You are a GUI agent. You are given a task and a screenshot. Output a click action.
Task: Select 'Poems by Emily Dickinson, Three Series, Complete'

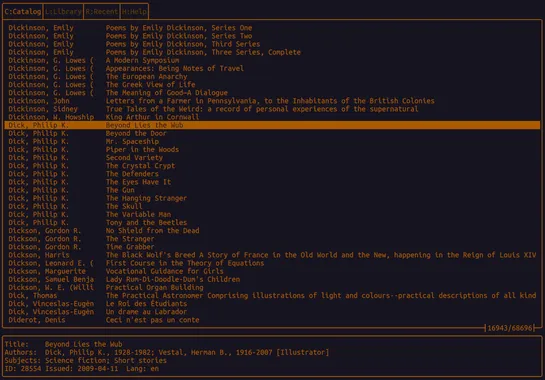coord(272,52)
